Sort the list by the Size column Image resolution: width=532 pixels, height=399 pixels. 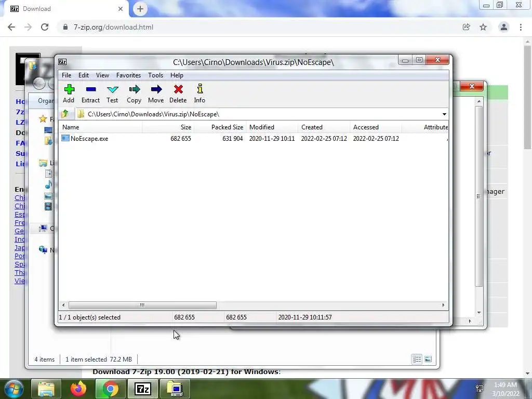coord(168,127)
